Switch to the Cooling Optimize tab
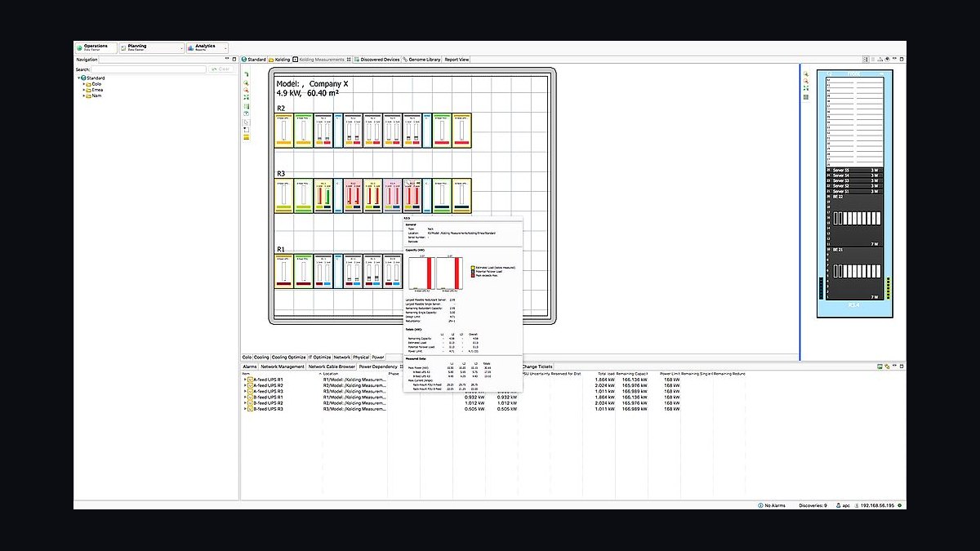This screenshot has height=551, width=980. pyautogui.click(x=289, y=357)
